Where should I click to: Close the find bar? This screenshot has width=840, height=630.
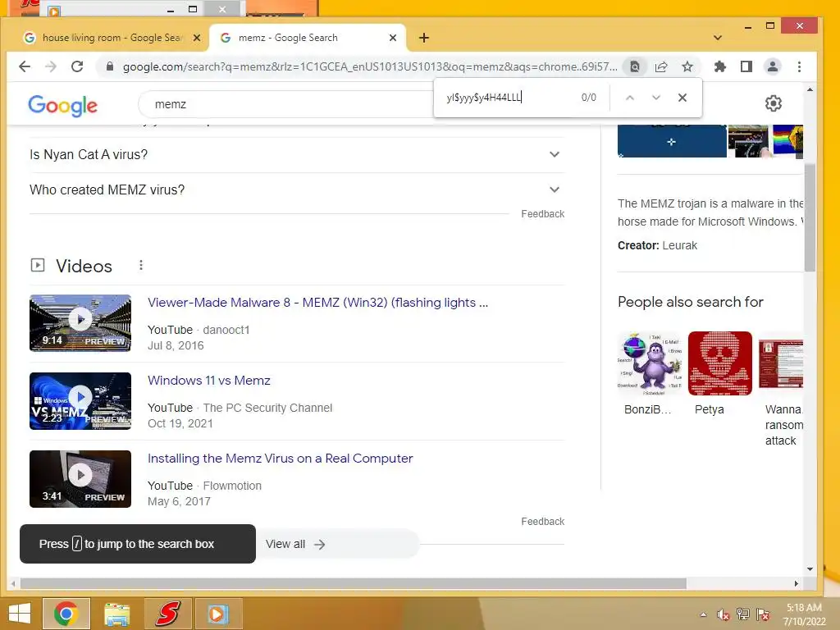coord(682,98)
